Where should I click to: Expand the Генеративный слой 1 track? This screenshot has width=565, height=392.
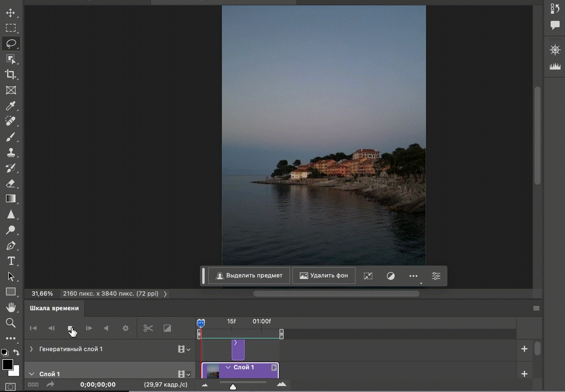pos(31,349)
